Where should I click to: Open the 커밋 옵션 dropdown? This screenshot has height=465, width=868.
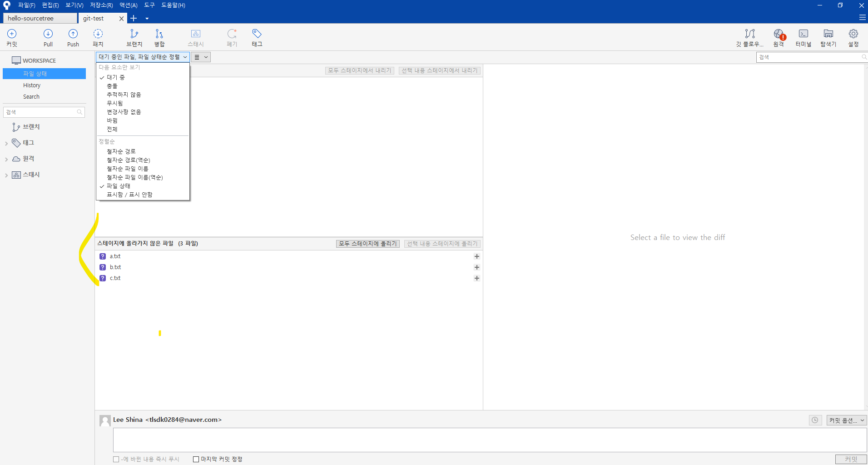[847, 420]
